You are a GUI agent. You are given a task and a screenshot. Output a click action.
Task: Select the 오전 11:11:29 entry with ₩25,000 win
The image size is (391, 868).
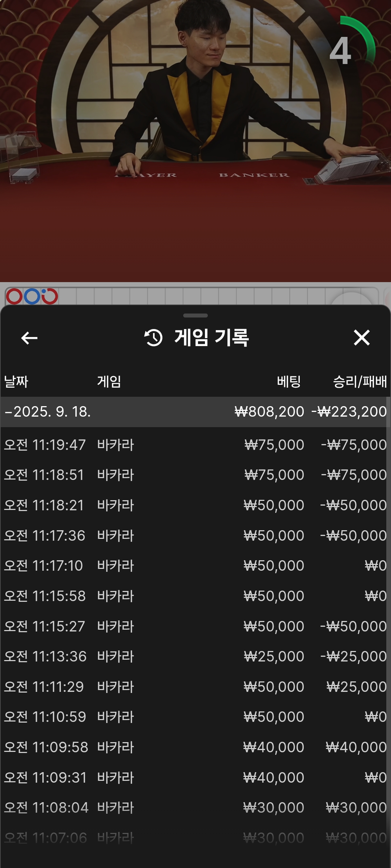pos(195,687)
